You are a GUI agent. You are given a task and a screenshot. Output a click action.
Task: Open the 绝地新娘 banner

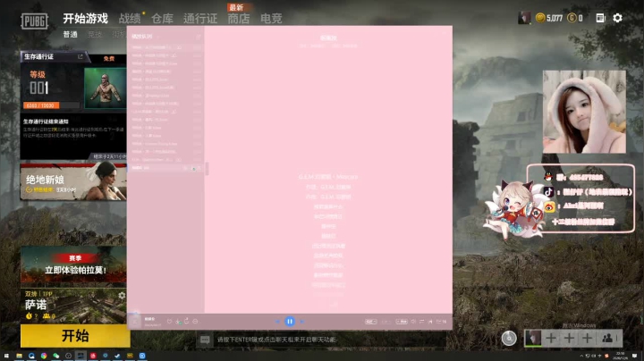point(73,180)
